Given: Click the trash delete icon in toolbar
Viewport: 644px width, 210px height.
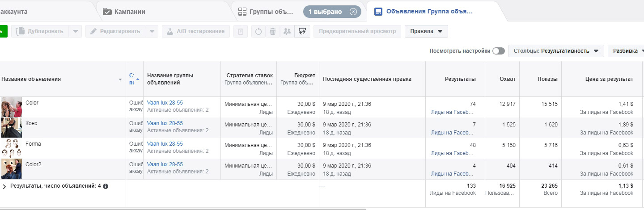Looking at the screenshot, I should pyautogui.click(x=272, y=31).
